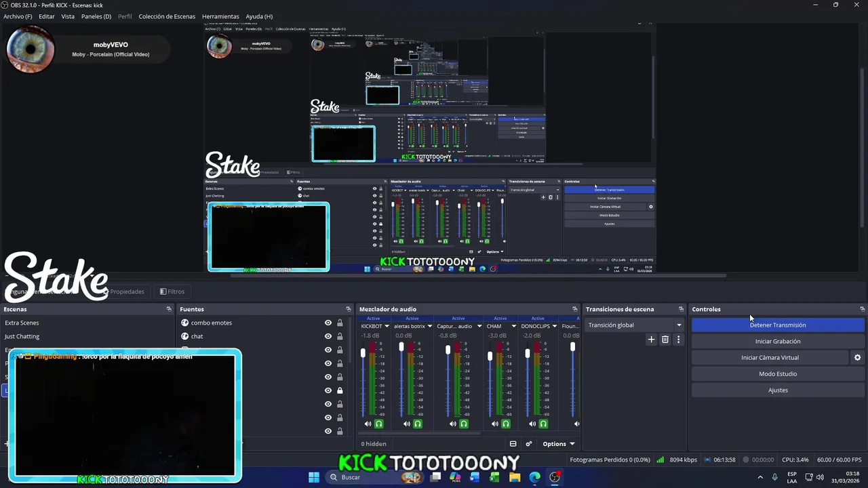Click the CHAM headphones monitoring icon

(x=506, y=424)
